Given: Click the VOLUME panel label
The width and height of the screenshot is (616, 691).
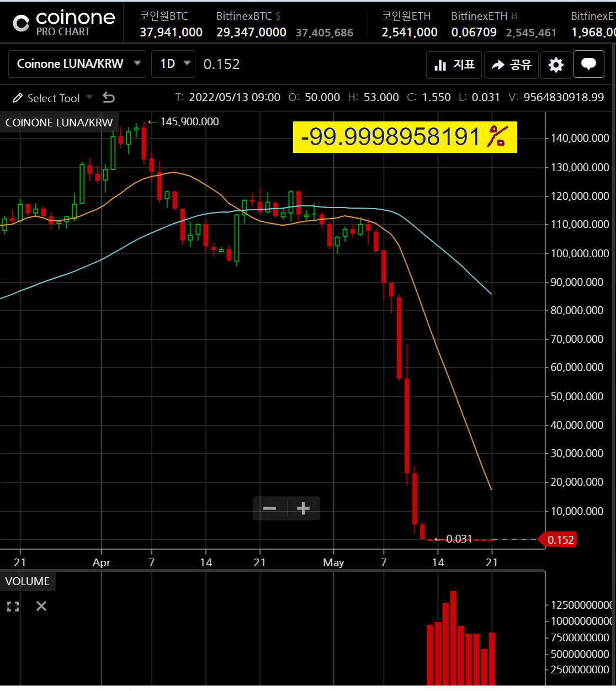Looking at the screenshot, I should (28, 581).
